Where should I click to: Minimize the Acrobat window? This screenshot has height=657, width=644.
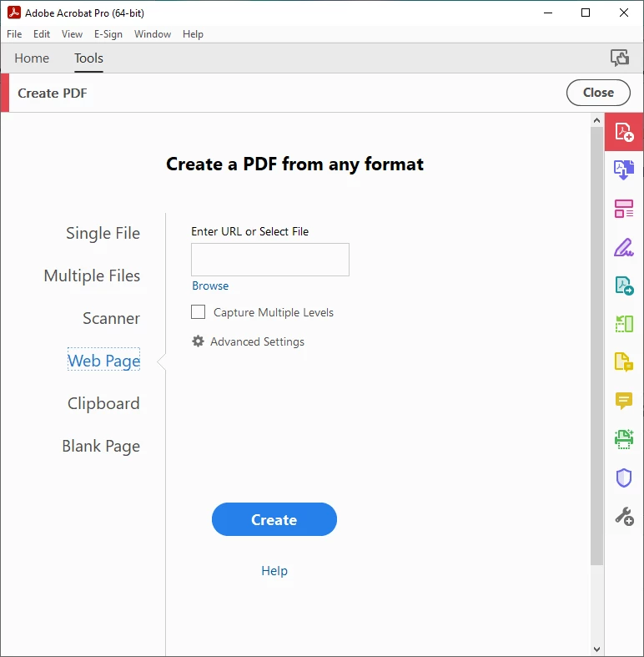(548, 13)
